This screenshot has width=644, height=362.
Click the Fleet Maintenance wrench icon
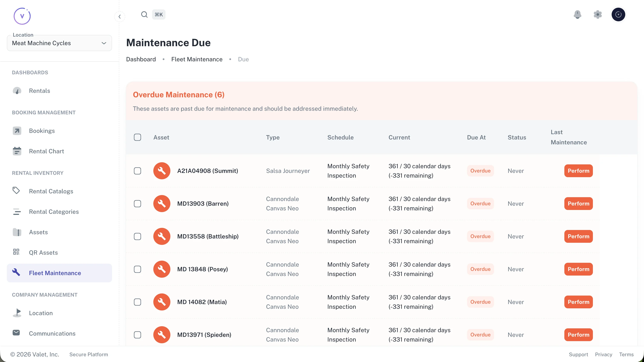pos(16,273)
